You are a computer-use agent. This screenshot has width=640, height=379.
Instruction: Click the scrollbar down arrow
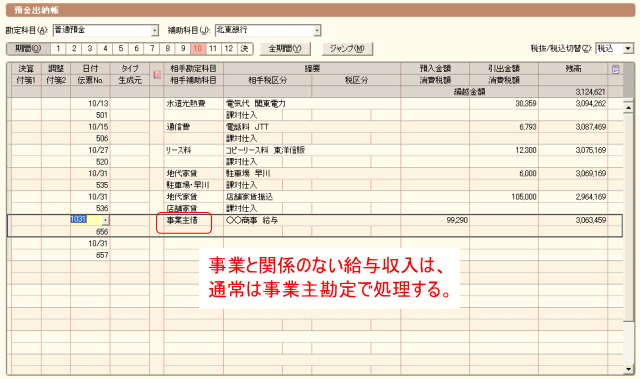[x=628, y=369]
